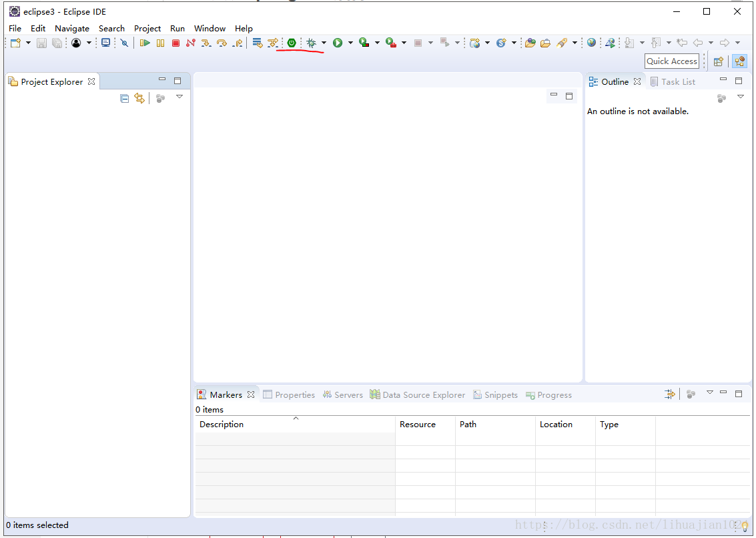Open the Debug dropdown arrow
756x538 pixels.
[324, 43]
